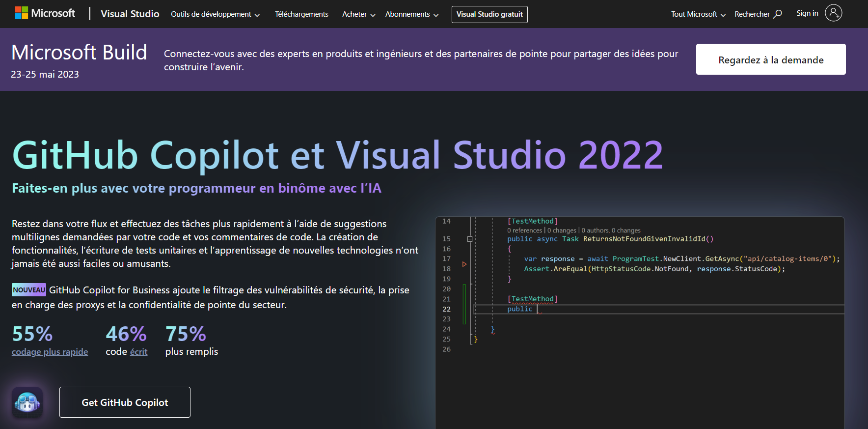Click the code editor screenshot image
868x429 pixels.
pyautogui.click(x=640, y=322)
